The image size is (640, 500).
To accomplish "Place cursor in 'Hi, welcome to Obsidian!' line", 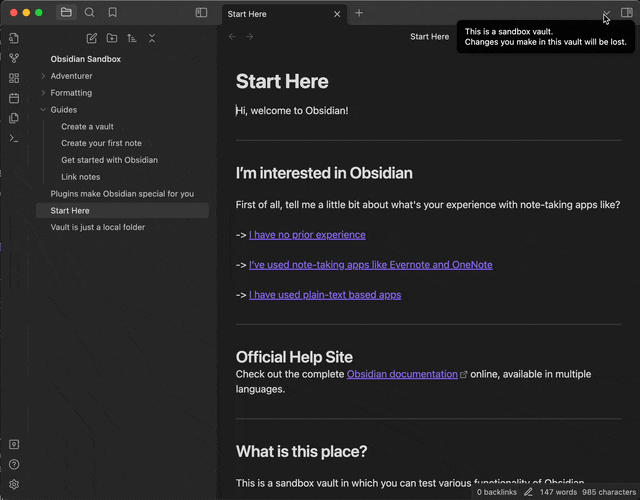I will (292, 111).
